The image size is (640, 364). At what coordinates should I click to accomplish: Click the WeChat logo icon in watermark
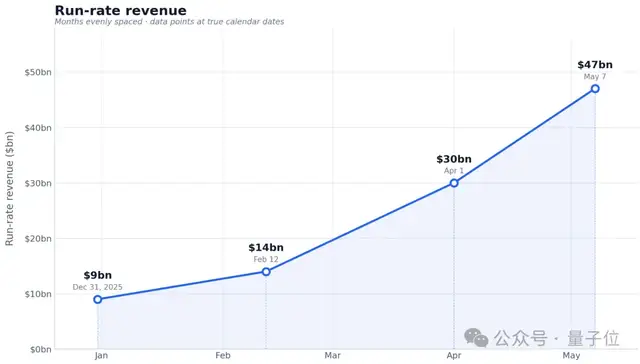click(x=476, y=338)
